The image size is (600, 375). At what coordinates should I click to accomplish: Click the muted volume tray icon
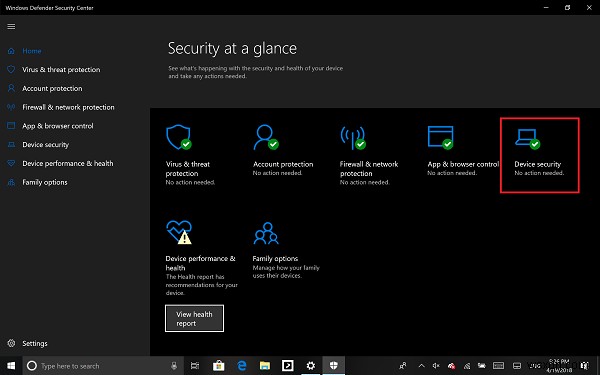point(436,366)
